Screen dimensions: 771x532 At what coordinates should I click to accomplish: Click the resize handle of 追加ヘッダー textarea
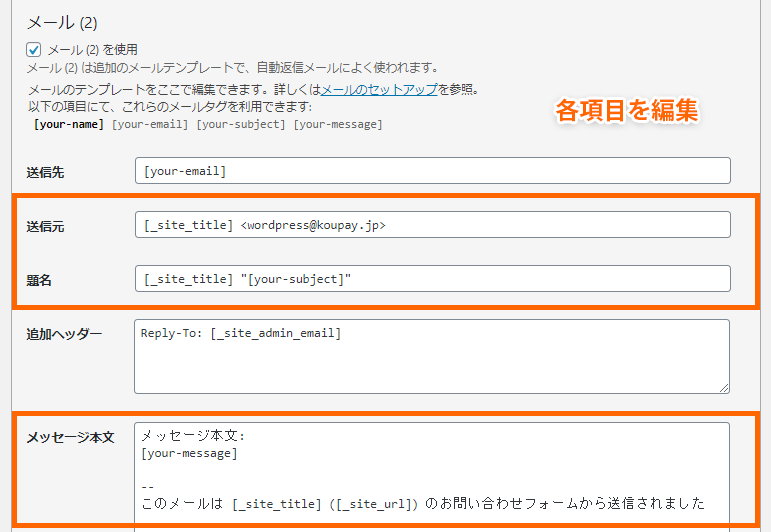pos(724,388)
